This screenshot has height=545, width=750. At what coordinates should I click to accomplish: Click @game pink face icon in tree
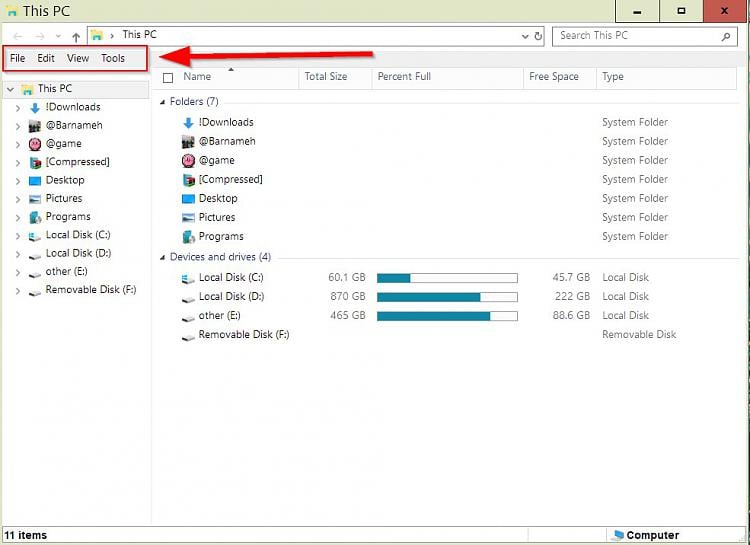(x=35, y=144)
